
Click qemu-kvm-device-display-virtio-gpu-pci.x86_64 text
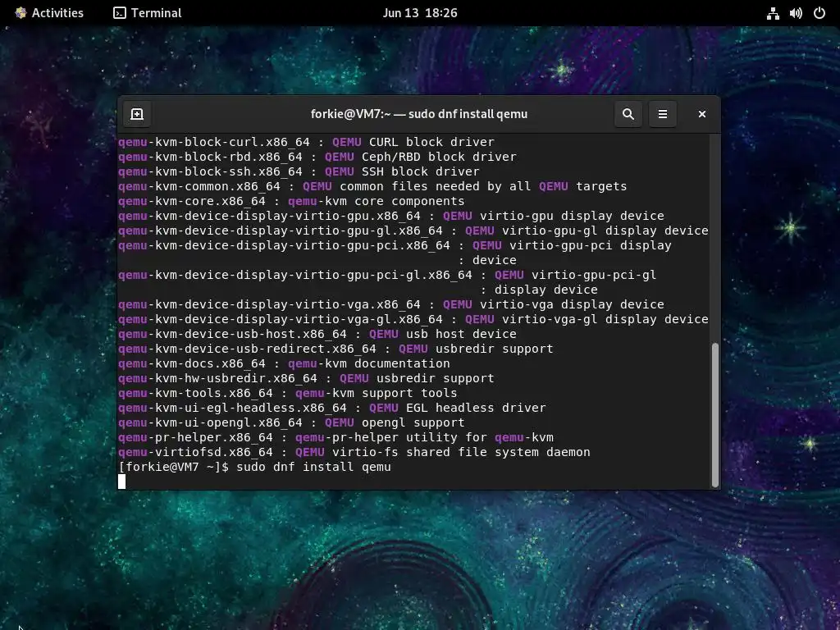pyautogui.click(x=284, y=245)
